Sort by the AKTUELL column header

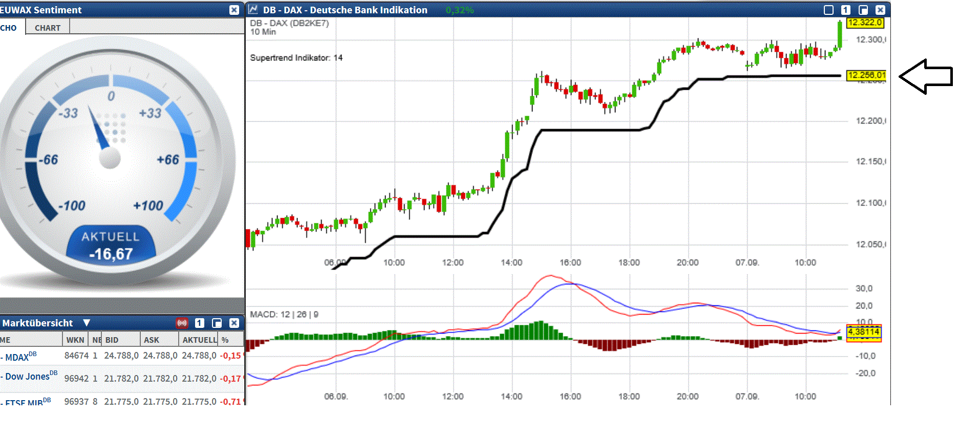(199, 340)
